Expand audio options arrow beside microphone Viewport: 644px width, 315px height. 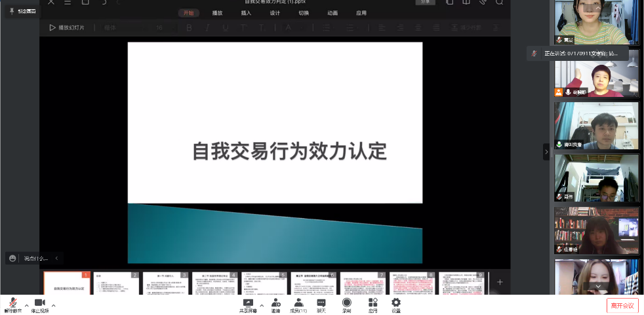click(x=26, y=305)
